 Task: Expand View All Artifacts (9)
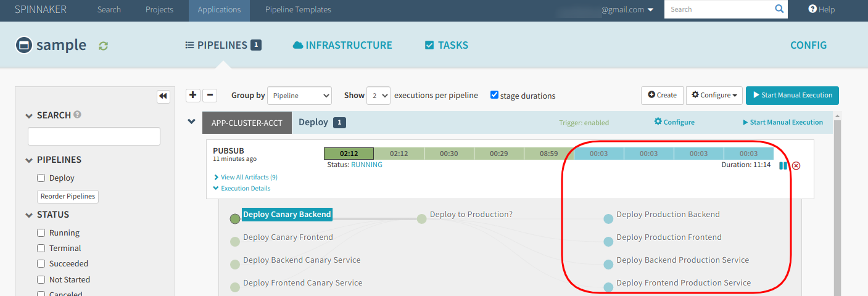[245, 177]
